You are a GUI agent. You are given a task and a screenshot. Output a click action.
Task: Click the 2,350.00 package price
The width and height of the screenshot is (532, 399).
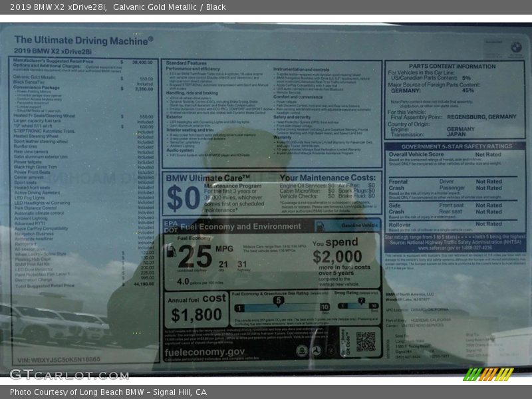coord(144,89)
